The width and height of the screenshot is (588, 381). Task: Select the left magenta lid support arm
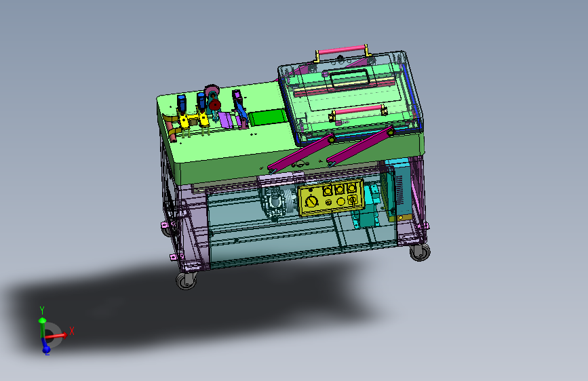pyautogui.click(x=301, y=153)
